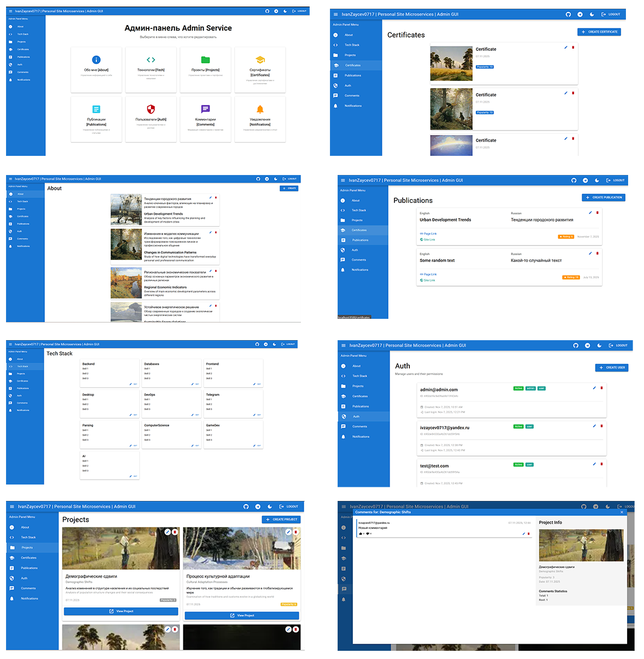
Task: Delete the Новый комментарий comment
Action: 529,533
